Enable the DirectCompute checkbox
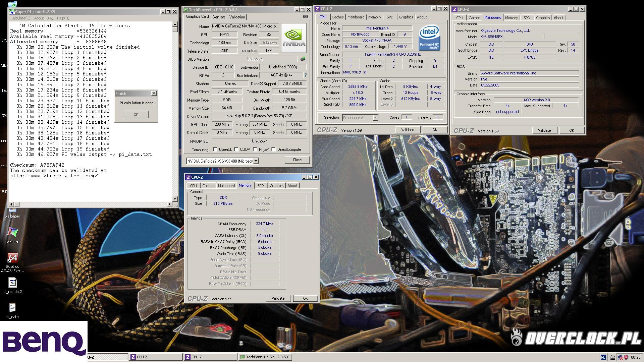 point(273,149)
